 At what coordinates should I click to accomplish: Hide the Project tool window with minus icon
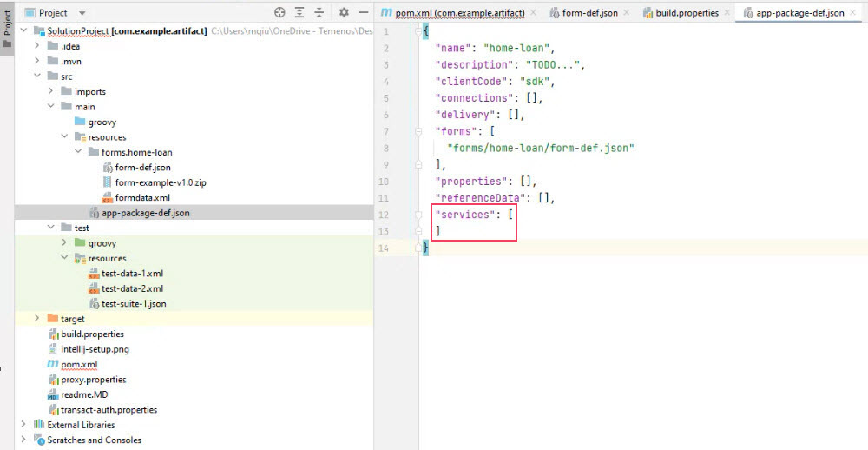[x=364, y=12]
